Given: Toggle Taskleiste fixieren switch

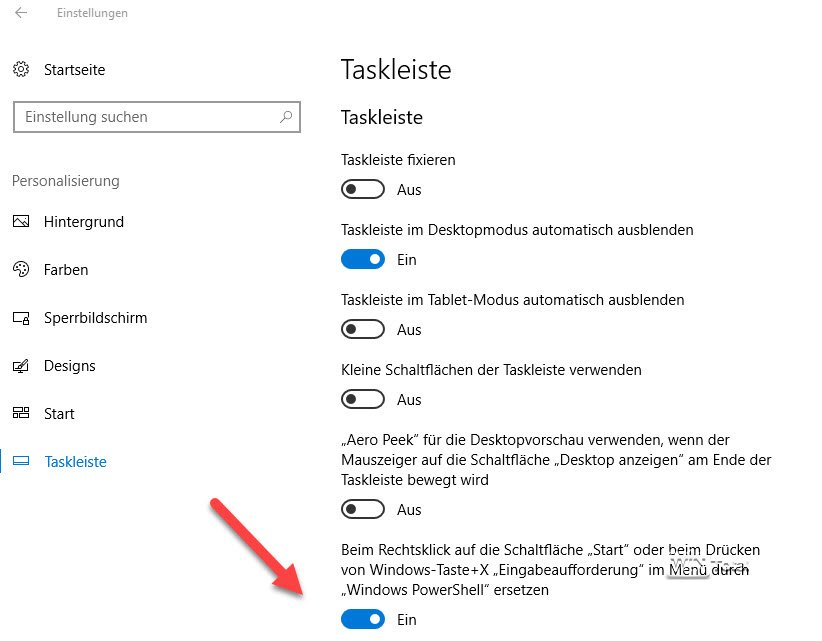Looking at the screenshot, I should pos(363,190).
